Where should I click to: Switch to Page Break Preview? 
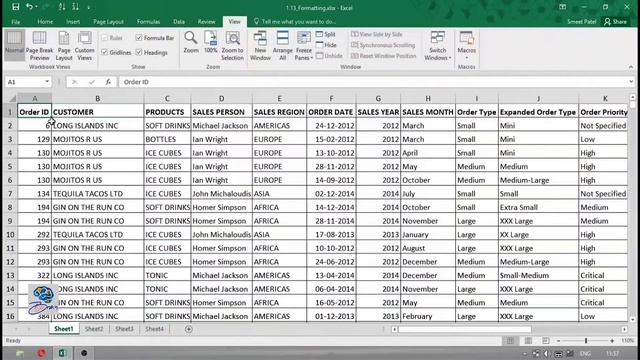pyautogui.click(x=39, y=46)
